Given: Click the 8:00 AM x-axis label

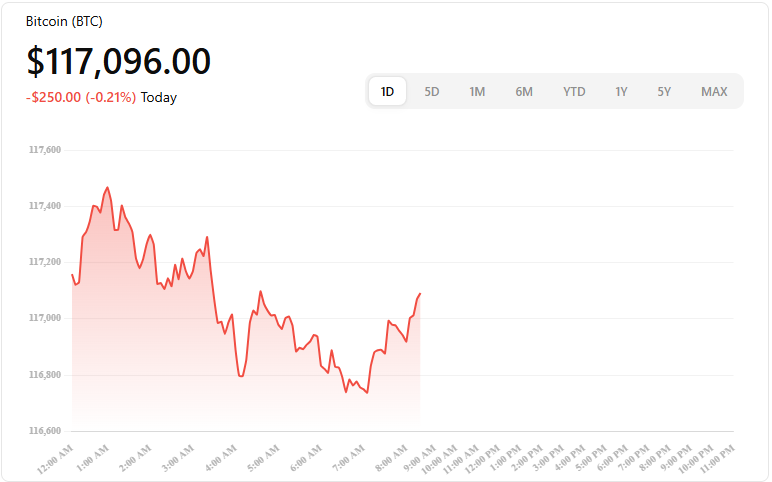Looking at the screenshot, I should coord(391,458).
